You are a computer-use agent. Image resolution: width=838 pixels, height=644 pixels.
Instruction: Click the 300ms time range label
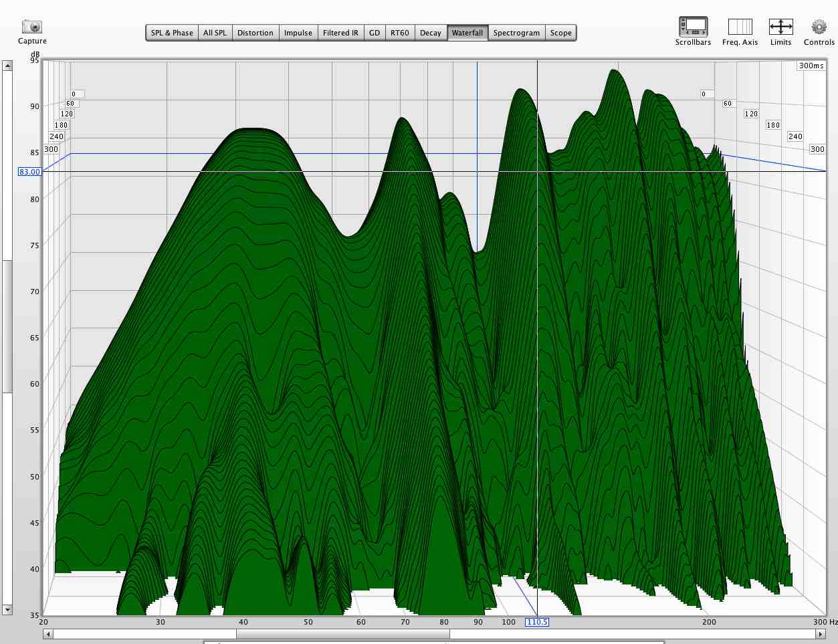pos(811,66)
